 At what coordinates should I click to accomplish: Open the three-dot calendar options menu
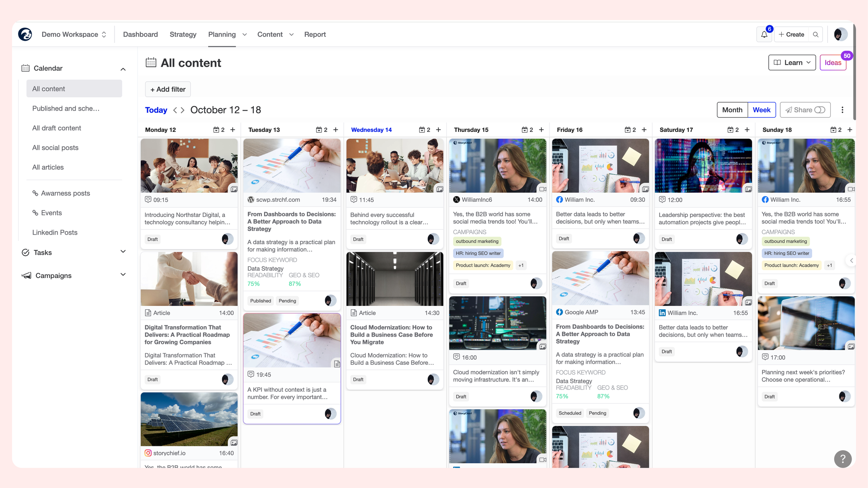point(842,110)
